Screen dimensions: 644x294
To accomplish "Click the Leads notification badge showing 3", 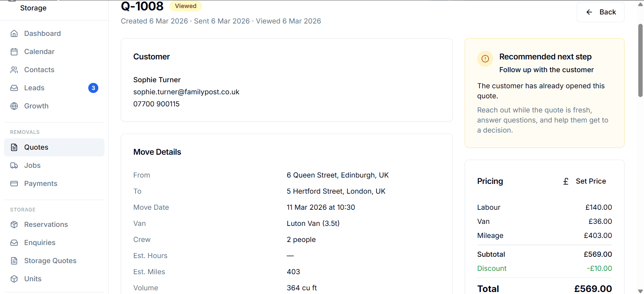I will [x=93, y=88].
